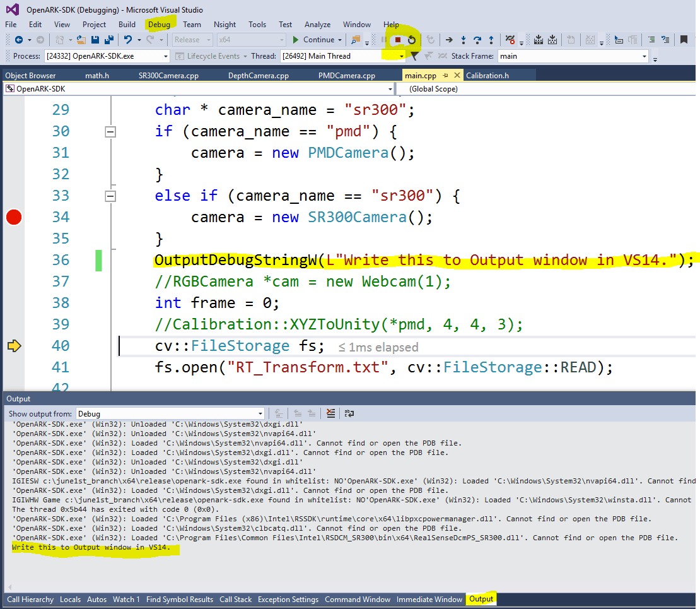
Task: Open the Exception Settings tab
Action: click(x=288, y=599)
